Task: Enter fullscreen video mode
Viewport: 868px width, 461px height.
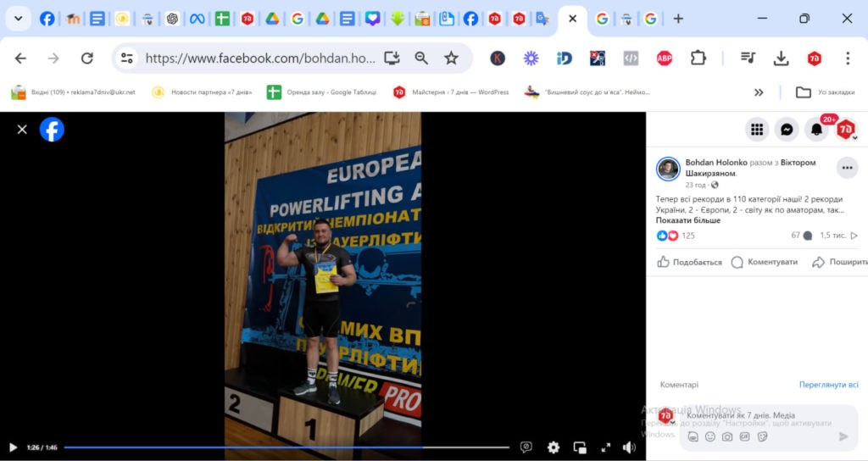Action: pos(605,447)
